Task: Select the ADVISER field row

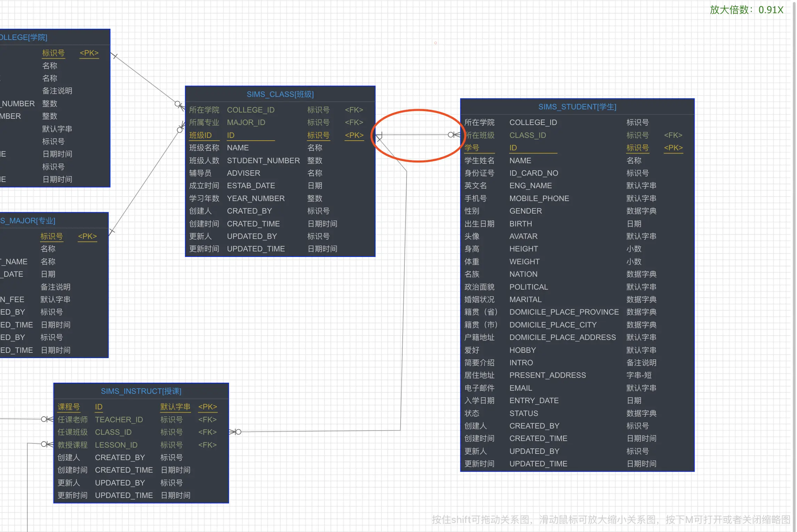Action: [x=280, y=173]
